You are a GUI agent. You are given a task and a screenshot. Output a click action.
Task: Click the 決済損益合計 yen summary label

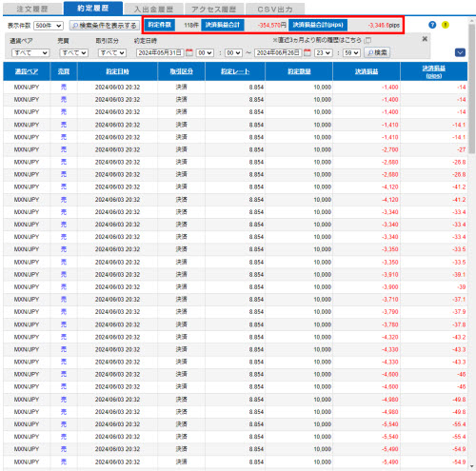(223, 25)
